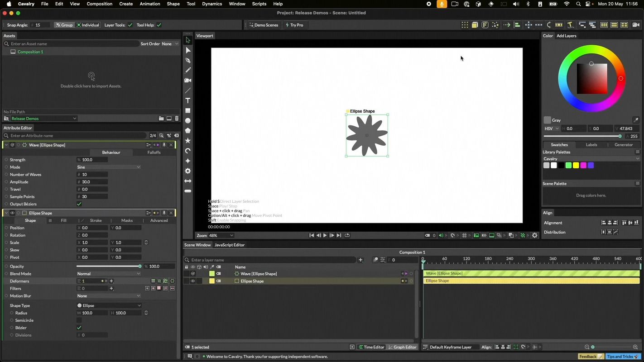
Task: Open the Mode dropdown set to Sine
Action: (109, 167)
